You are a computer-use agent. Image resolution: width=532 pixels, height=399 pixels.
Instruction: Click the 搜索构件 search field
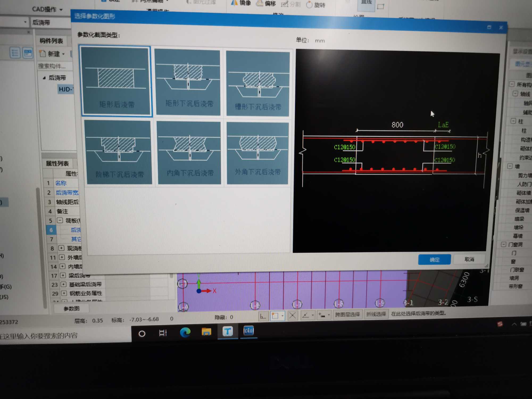[x=55, y=66]
